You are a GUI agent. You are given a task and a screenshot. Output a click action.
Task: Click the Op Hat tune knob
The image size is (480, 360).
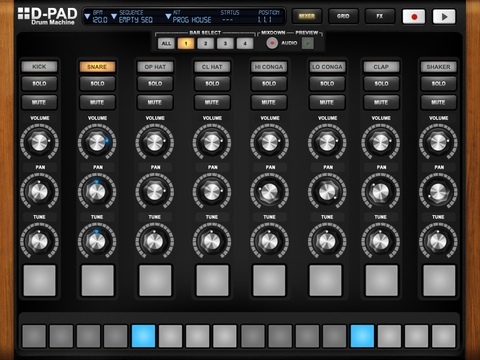point(155,241)
